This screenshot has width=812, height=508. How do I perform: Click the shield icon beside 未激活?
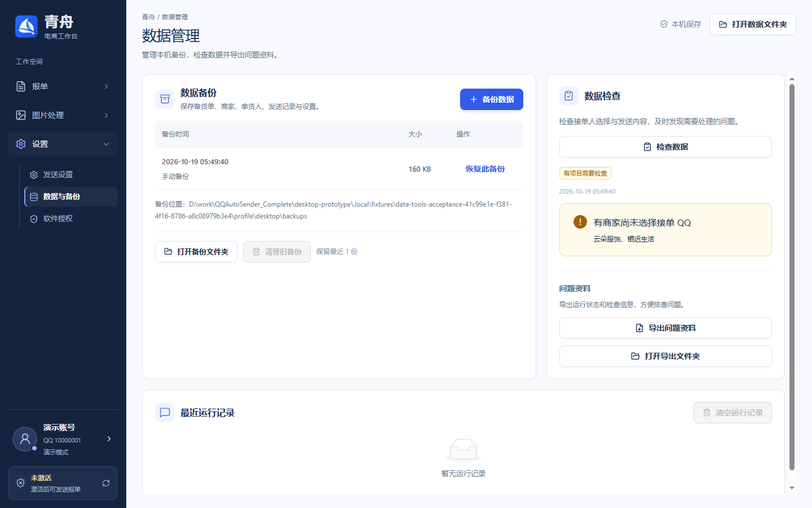20,483
